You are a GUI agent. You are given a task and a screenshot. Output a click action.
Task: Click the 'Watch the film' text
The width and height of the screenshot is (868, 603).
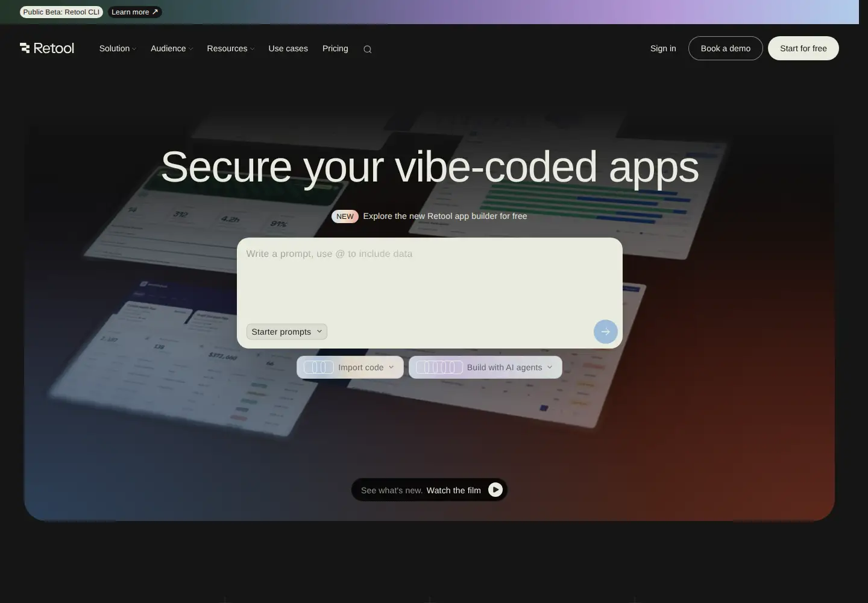point(454,490)
